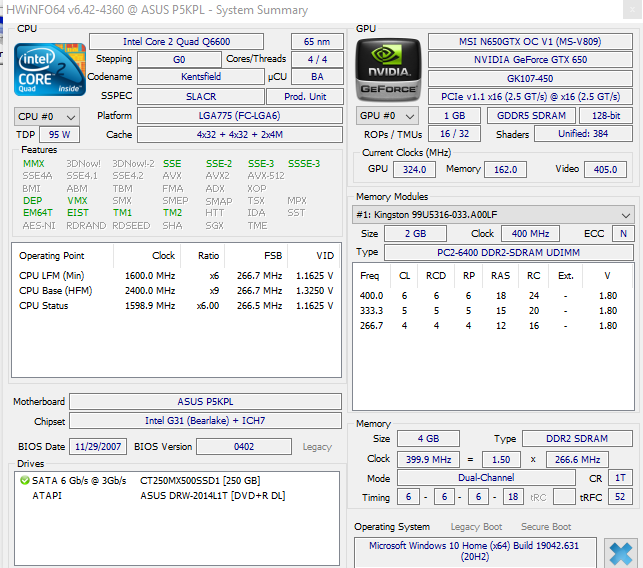
Task: Click the GDDR5 SDRAM field
Action: 531,116
